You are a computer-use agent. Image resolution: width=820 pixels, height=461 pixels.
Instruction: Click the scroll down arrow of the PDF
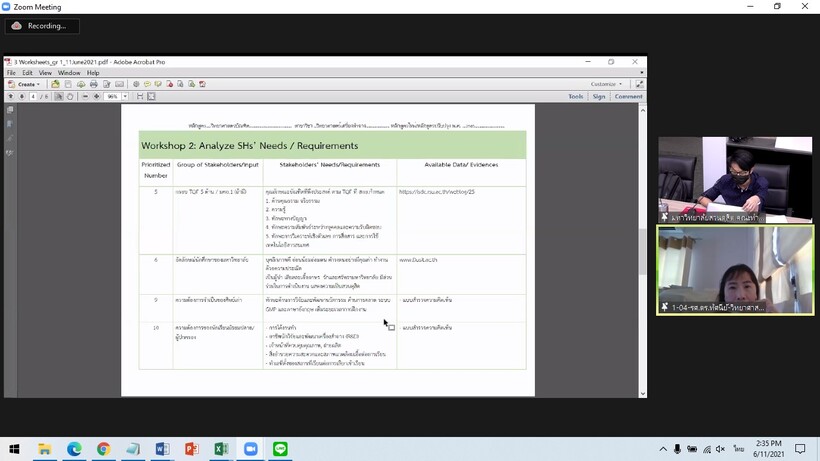click(x=643, y=394)
